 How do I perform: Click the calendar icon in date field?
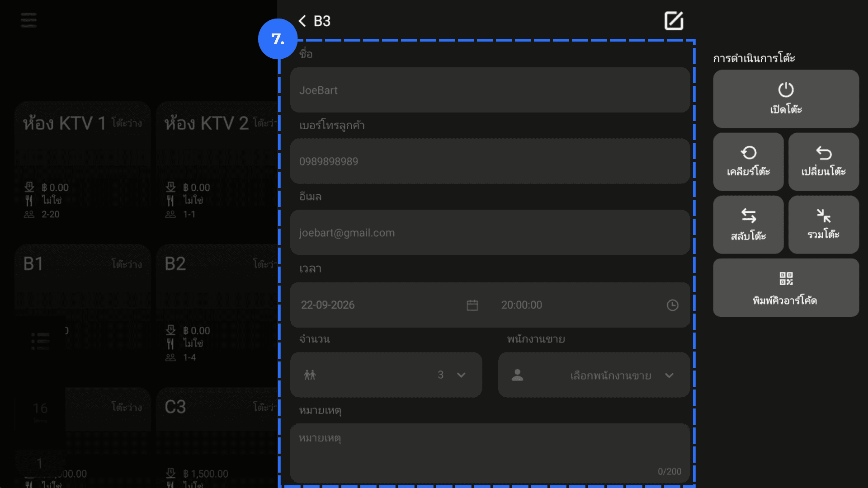(472, 305)
